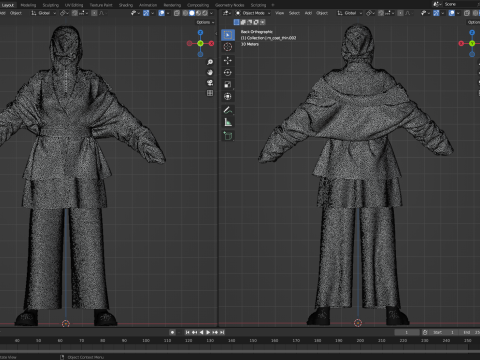Open Object menu in left viewport header
The width and height of the screenshot is (480, 360).
(16, 13)
